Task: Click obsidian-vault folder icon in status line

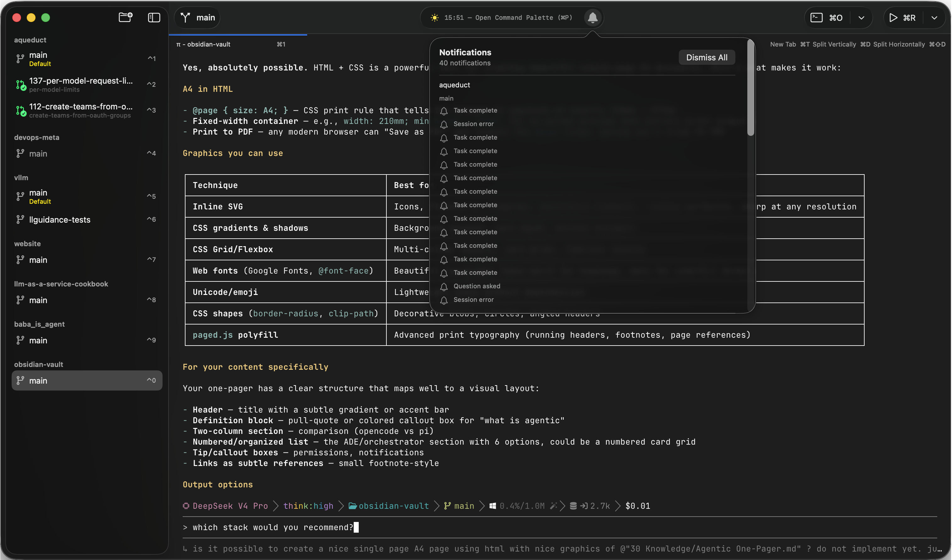Action: [x=352, y=506]
